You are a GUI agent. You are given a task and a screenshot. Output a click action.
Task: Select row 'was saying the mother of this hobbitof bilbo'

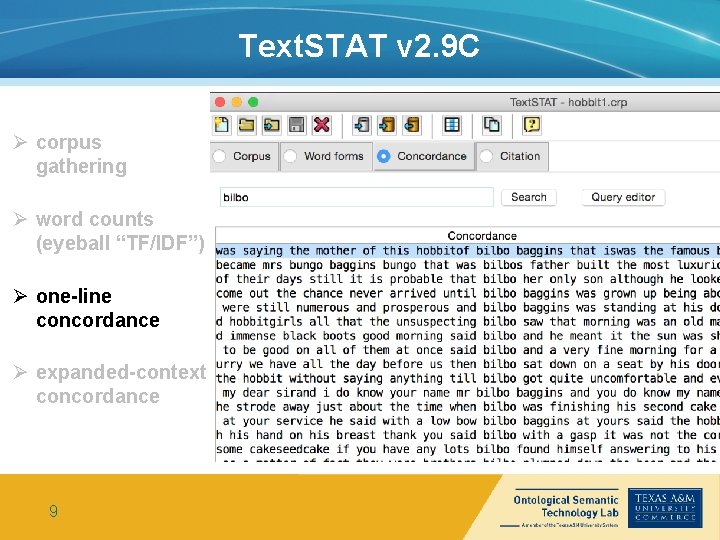[467, 251]
